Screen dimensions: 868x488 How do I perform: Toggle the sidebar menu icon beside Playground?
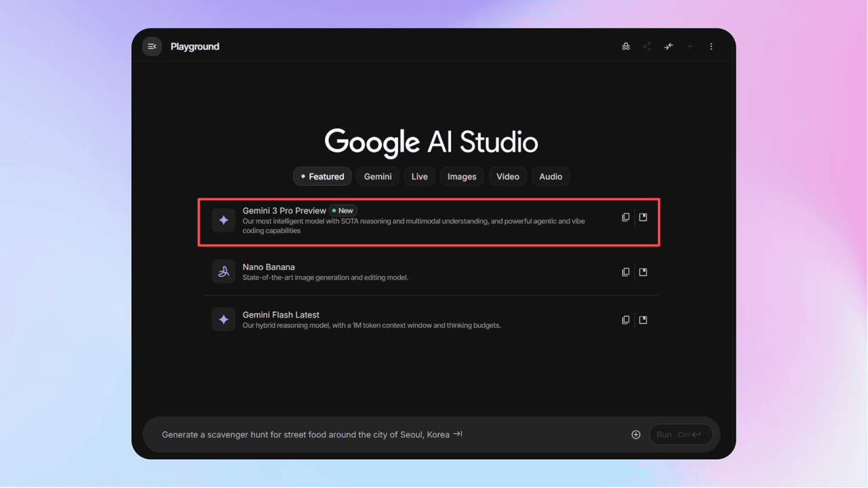[152, 47]
